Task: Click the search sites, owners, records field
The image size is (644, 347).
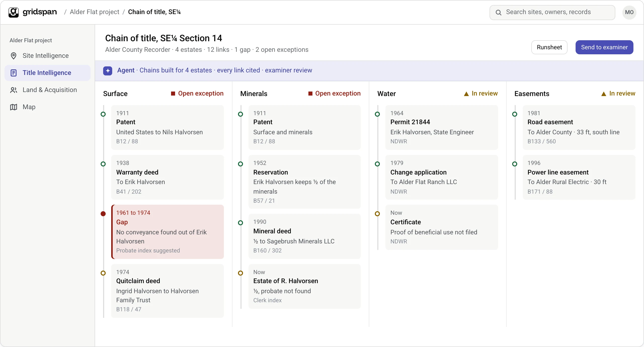Action: click(x=552, y=12)
